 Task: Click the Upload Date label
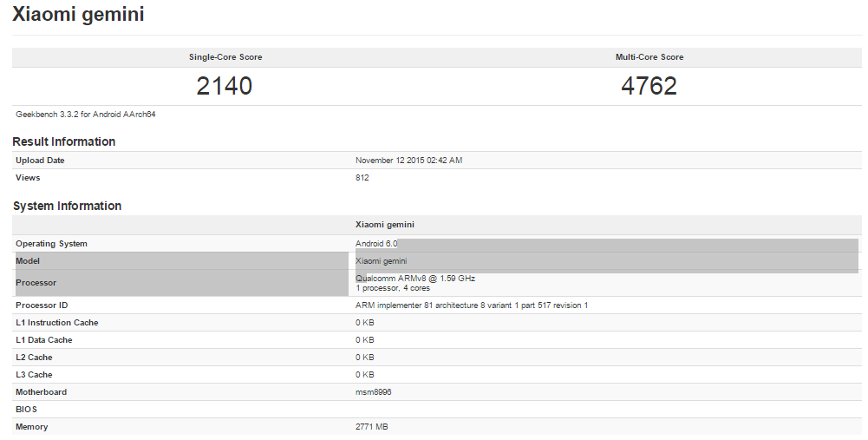click(40, 161)
